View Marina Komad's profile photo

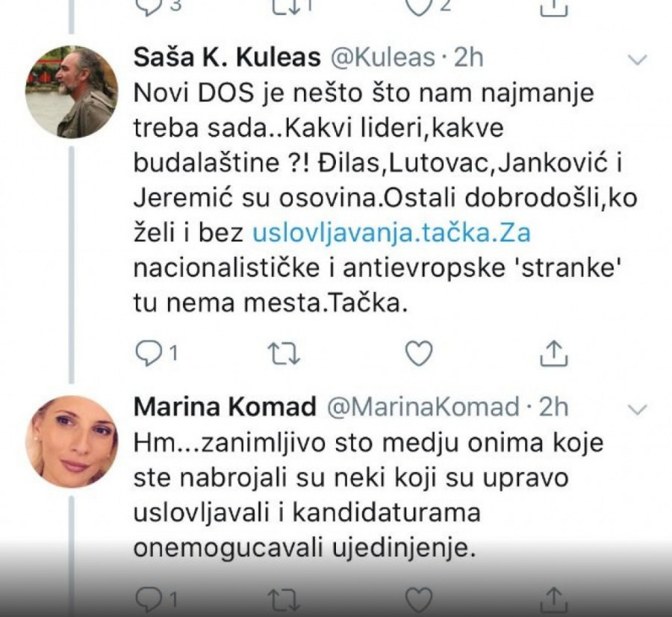tap(72, 441)
